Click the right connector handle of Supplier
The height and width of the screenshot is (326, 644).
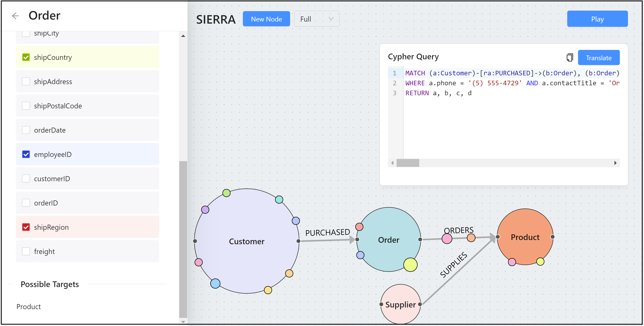point(420,304)
